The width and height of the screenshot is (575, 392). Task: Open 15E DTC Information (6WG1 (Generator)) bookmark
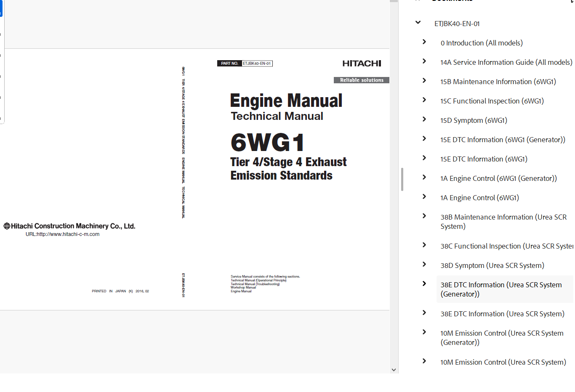click(x=503, y=140)
